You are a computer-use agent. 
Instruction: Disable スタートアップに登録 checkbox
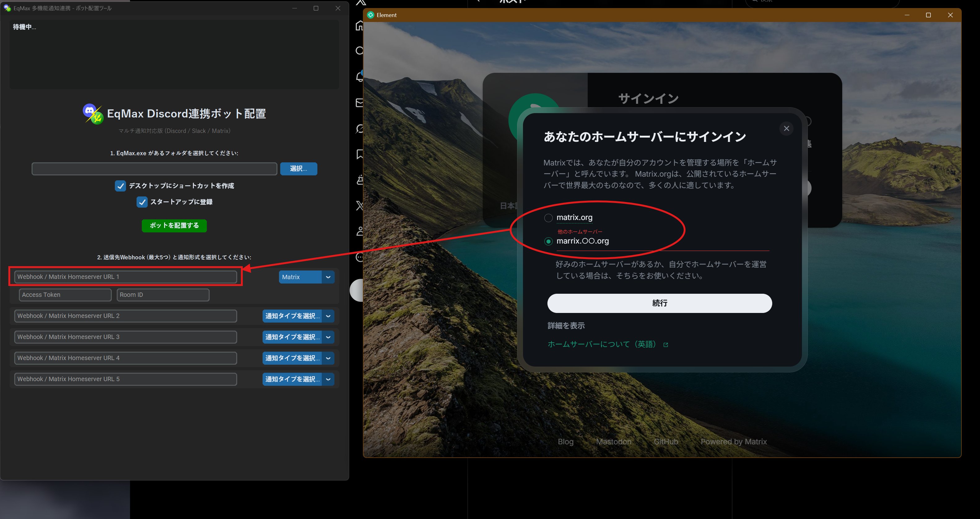(x=142, y=202)
